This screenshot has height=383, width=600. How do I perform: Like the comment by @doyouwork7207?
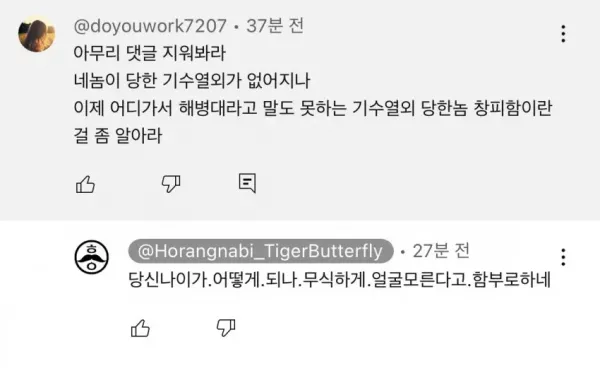[x=85, y=184]
